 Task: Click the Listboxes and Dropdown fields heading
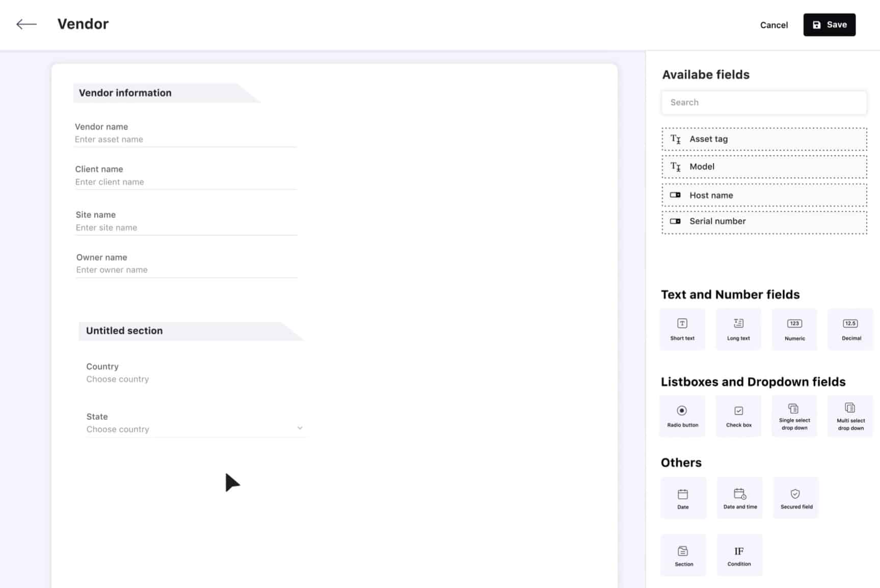[x=753, y=382]
